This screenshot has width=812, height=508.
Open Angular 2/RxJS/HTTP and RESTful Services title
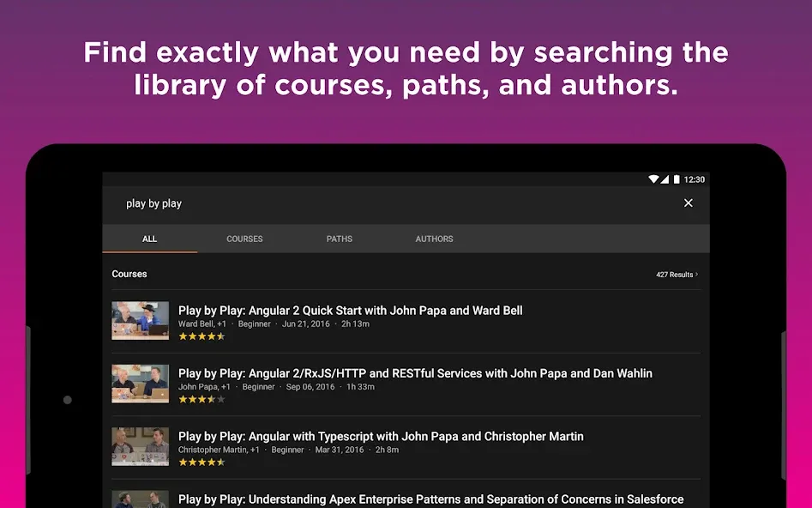[415, 373]
